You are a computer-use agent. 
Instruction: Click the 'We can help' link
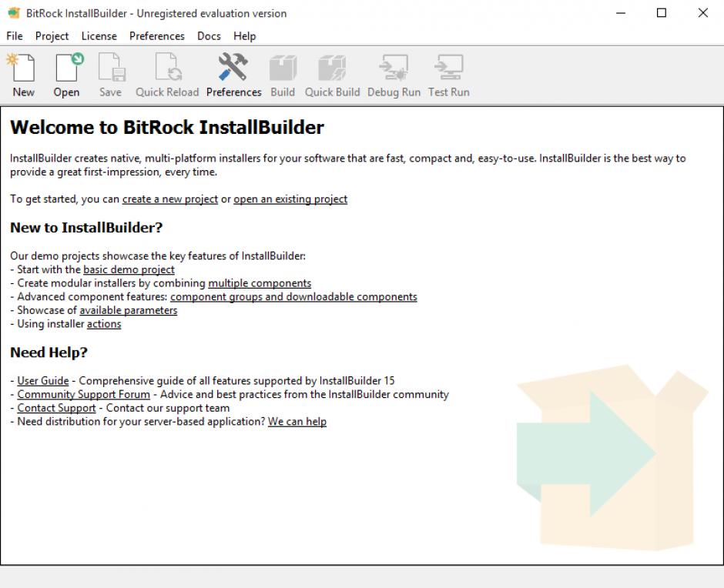pos(297,423)
